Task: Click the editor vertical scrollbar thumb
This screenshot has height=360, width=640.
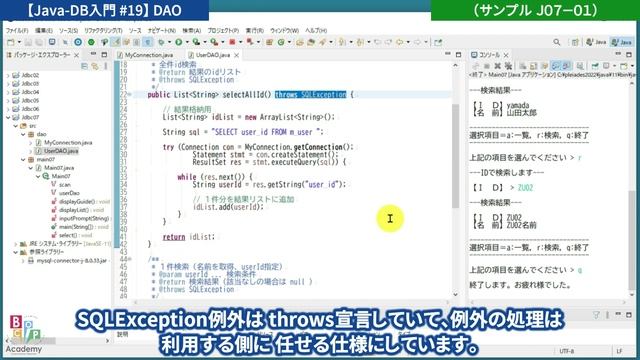Action: pyautogui.click(x=455, y=156)
